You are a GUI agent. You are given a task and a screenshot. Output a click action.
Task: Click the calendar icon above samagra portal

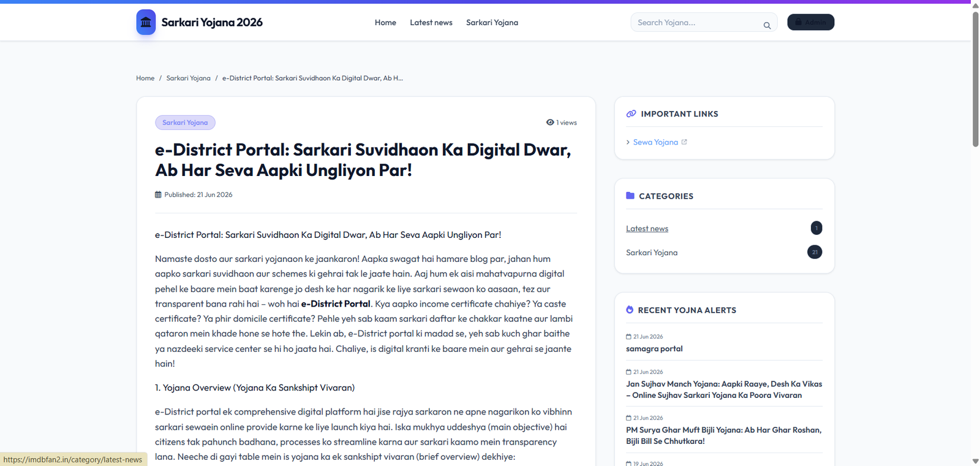point(628,337)
